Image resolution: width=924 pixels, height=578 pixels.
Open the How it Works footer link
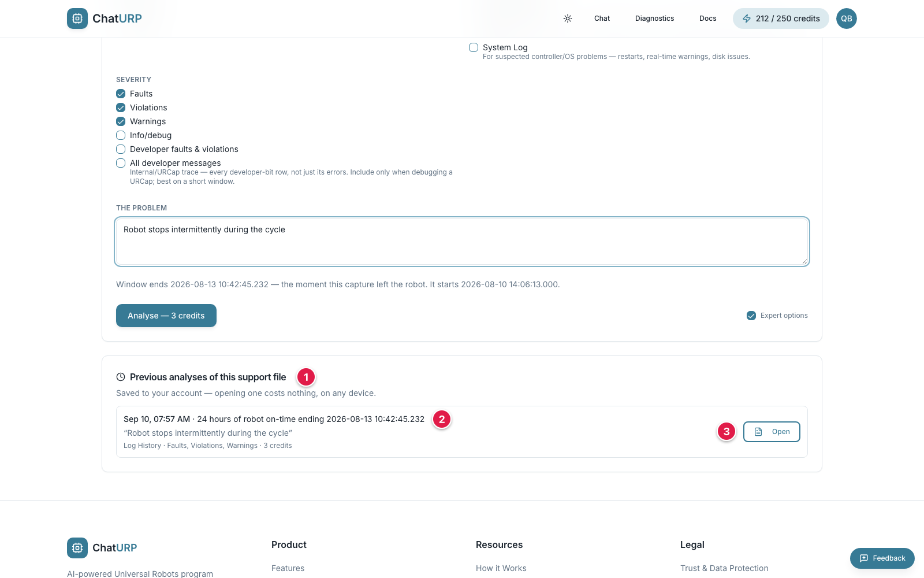pos(501,568)
